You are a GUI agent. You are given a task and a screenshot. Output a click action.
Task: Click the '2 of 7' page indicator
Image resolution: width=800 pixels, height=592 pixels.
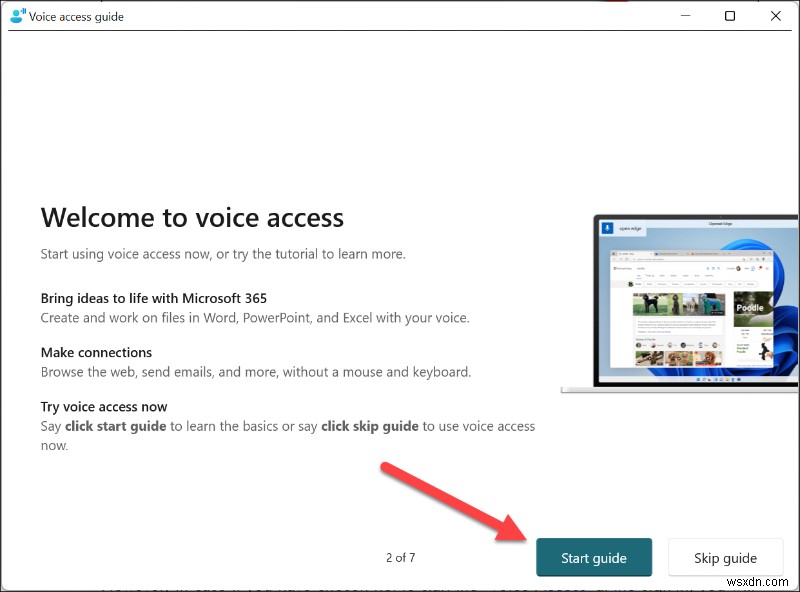[x=400, y=558]
